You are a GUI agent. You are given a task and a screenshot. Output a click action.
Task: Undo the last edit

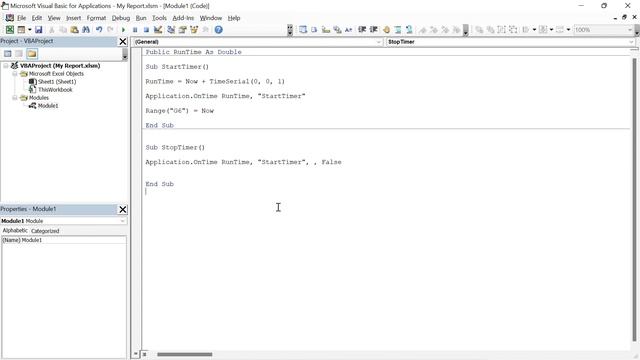(99, 30)
